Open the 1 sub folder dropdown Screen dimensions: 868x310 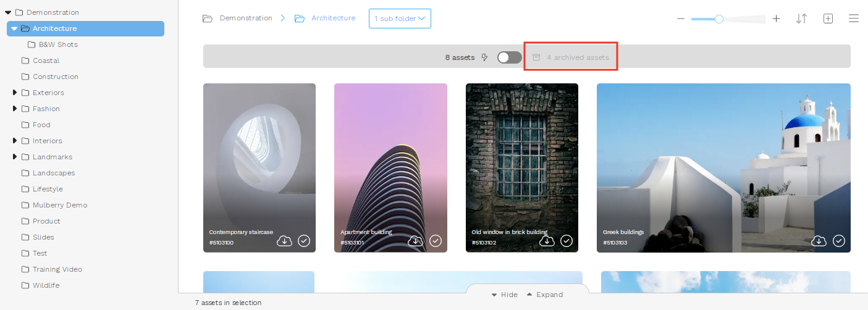click(x=400, y=19)
